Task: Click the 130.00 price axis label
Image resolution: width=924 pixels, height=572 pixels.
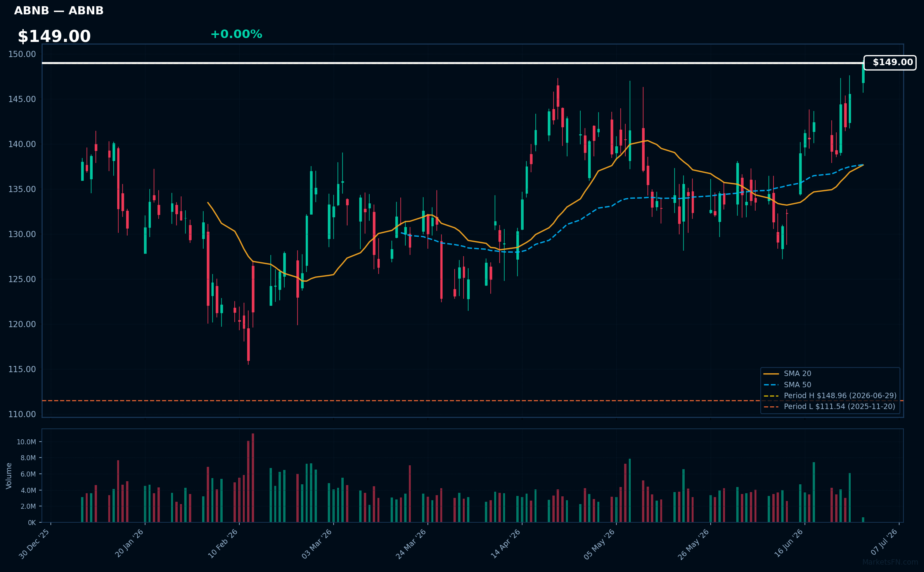Action: [x=22, y=234]
